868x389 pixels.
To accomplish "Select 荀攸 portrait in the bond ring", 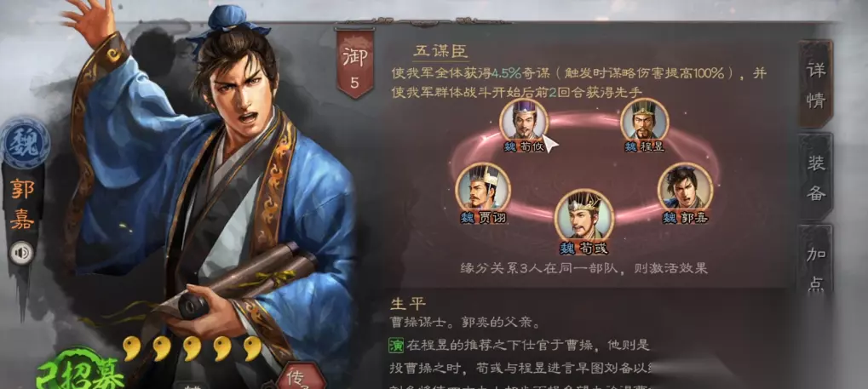I will pos(524,120).
